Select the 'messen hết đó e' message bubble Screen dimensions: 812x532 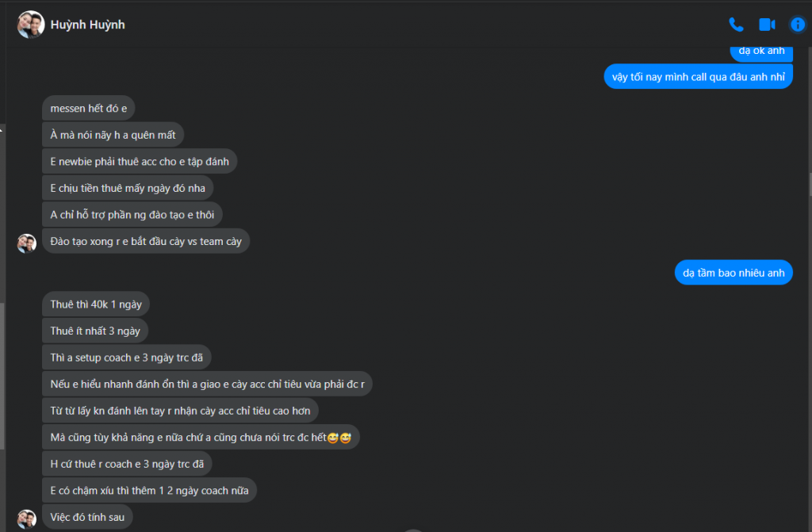[x=89, y=109]
